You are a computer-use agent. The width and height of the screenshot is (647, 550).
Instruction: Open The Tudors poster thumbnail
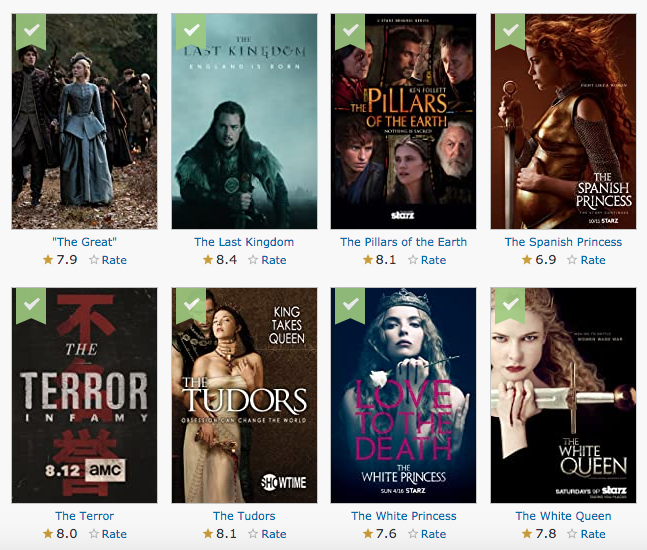pos(244,395)
